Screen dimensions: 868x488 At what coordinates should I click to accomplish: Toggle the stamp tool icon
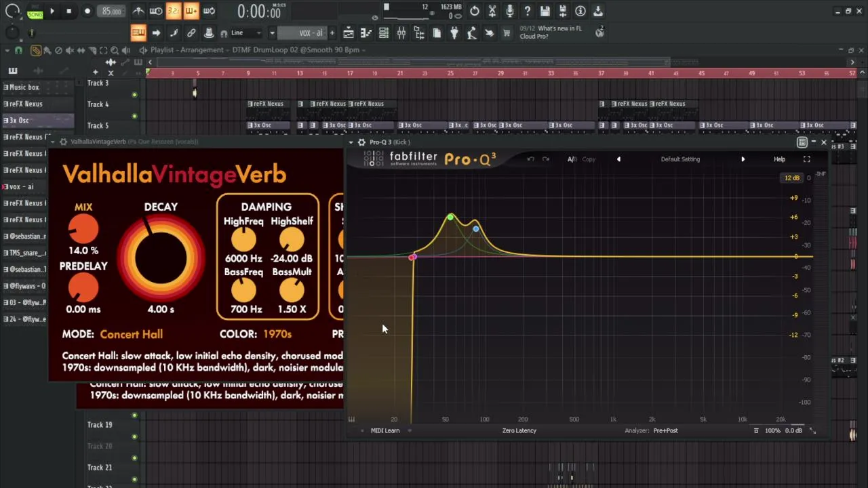point(209,33)
